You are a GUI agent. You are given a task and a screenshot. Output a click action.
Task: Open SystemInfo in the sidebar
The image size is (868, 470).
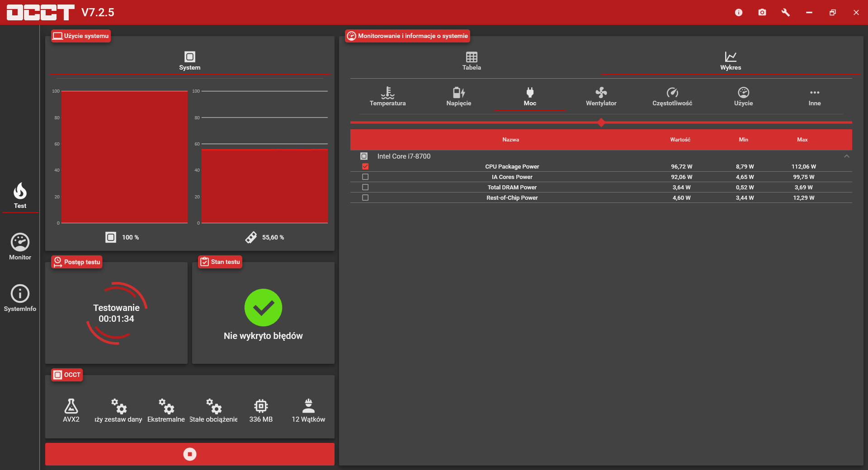click(20, 298)
